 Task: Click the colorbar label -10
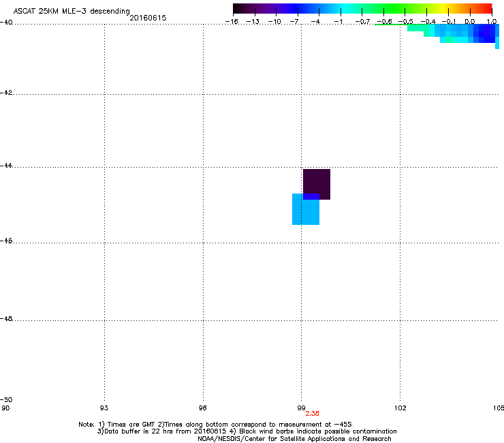coord(274,22)
